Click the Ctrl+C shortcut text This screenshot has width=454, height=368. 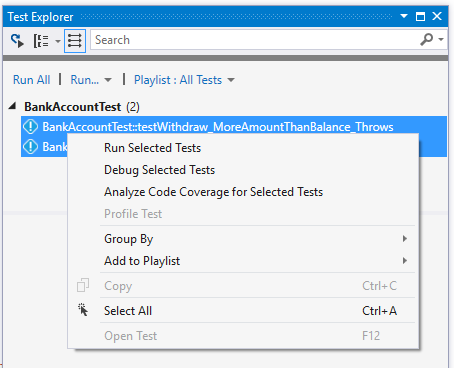pos(379,286)
